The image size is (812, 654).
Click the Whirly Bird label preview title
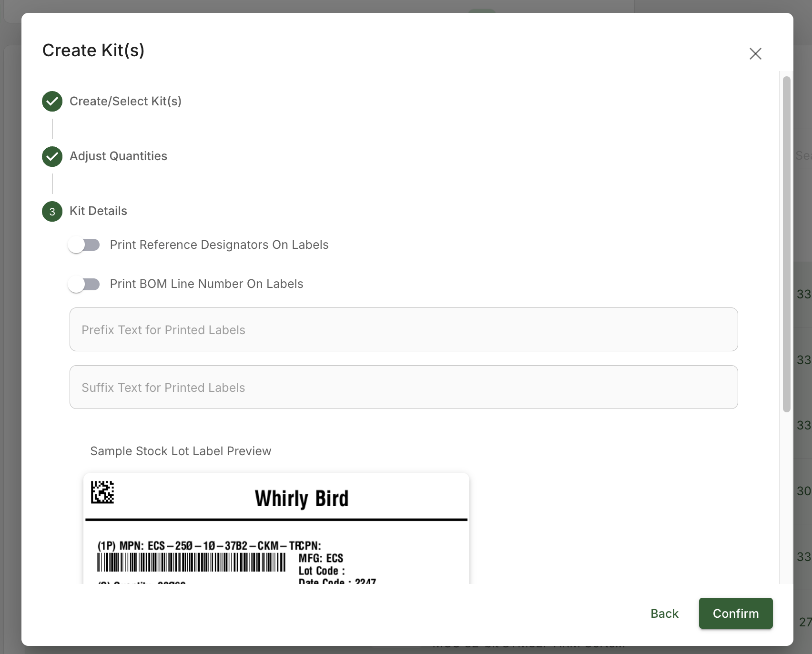click(x=302, y=499)
